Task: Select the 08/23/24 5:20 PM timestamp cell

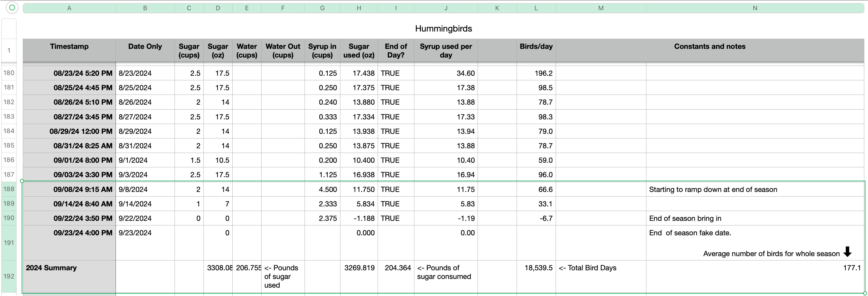Action: click(x=83, y=73)
